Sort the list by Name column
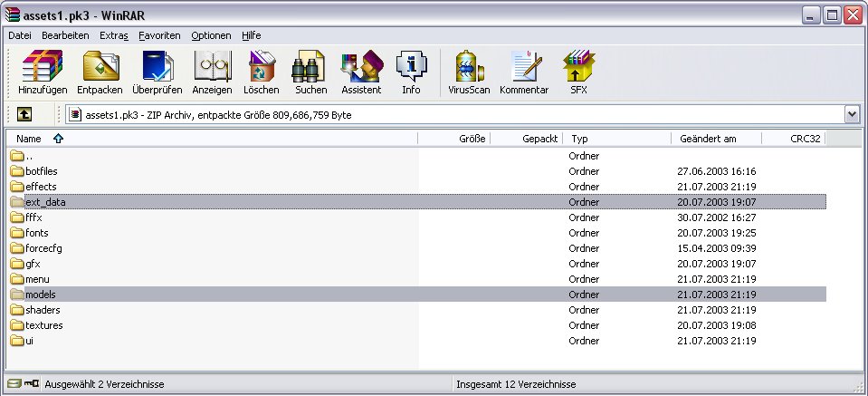Viewport: 868px width, 396px height. tap(30, 139)
